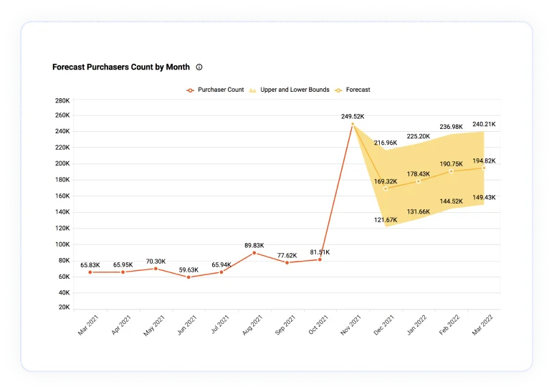Click the Jan 2022 axis label
The image size is (554, 392).
(416, 325)
